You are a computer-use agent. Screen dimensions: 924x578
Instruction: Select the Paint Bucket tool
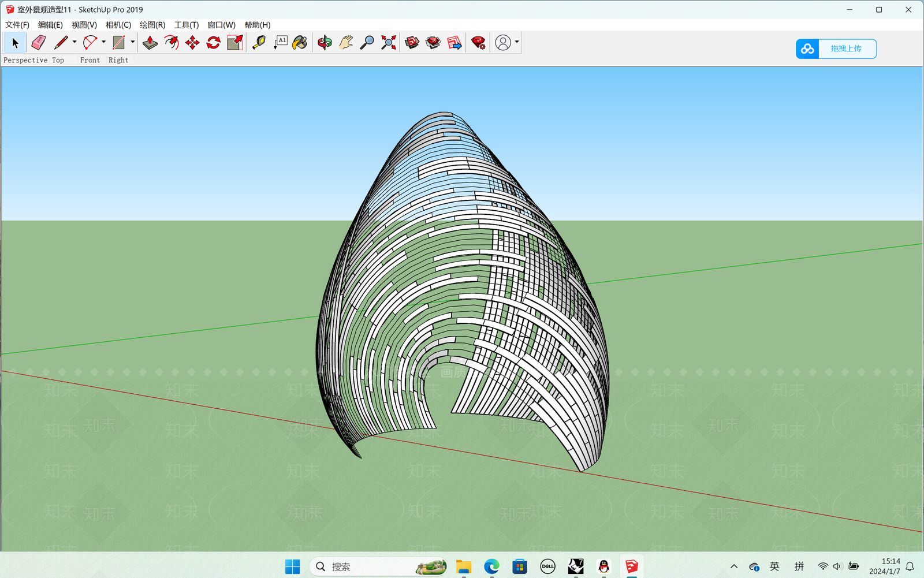pos(300,43)
